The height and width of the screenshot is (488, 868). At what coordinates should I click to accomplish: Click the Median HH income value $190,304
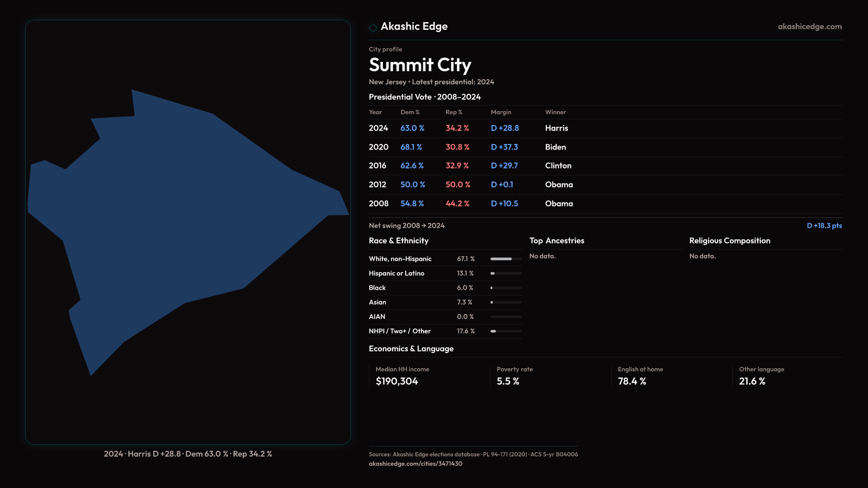click(x=397, y=381)
